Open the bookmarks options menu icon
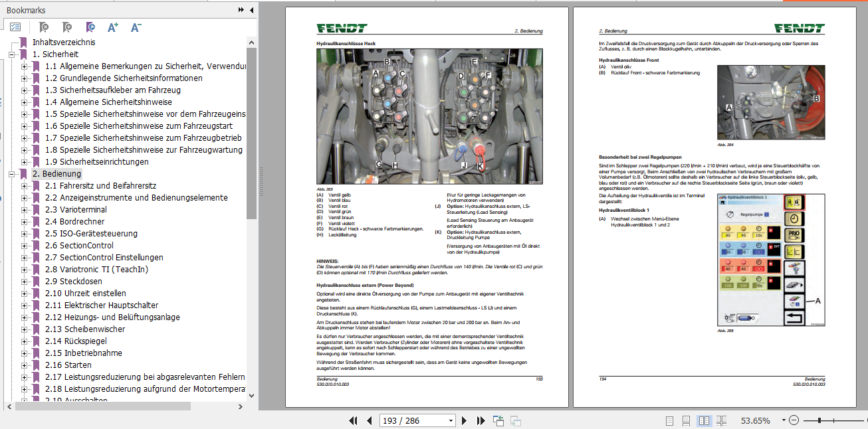 [x=15, y=27]
